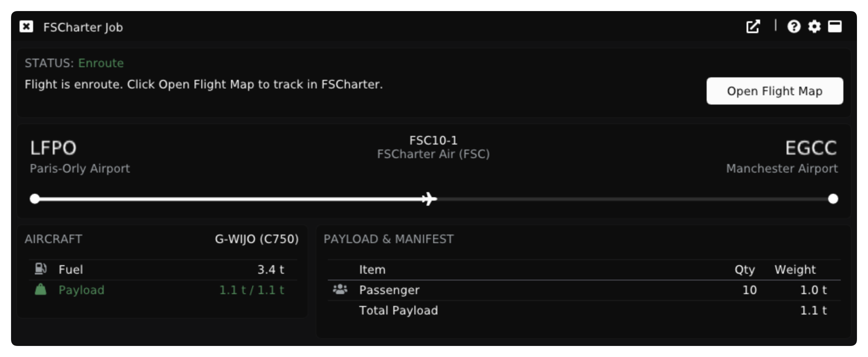Open the FSCharter settings gear
The height and width of the screenshot is (357, 868).
(814, 26)
